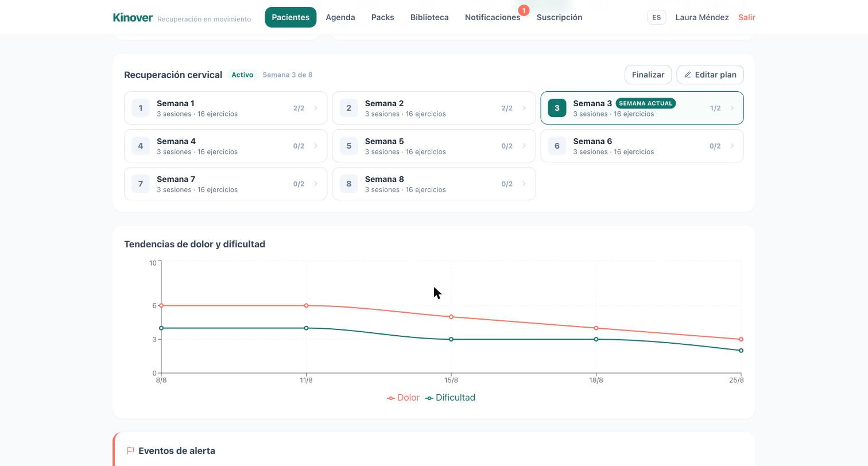Click the Semana 3 de 8 label
This screenshot has width=868, height=466.
coord(288,75)
